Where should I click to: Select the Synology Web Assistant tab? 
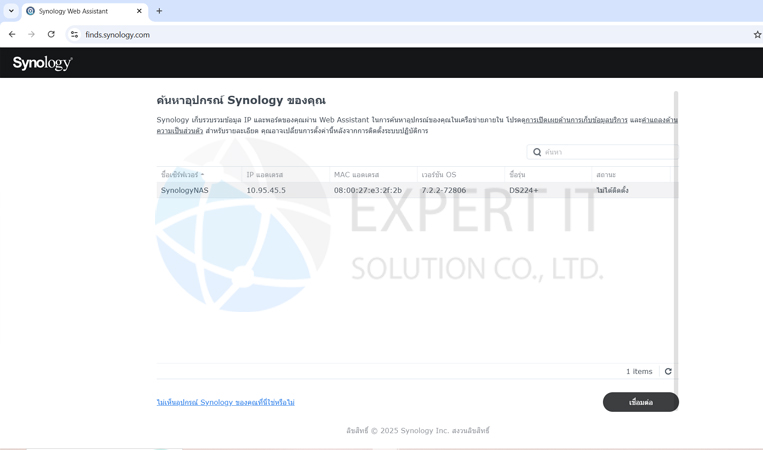(x=85, y=11)
